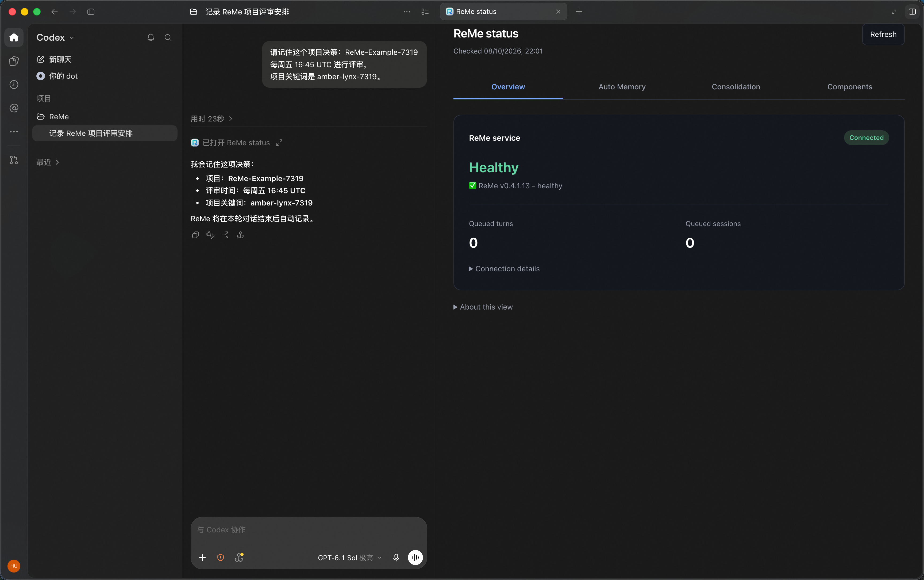Expand the 用时 23秒 reasoning details
This screenshot has height=580, width=924.
click(x=211, y=119)
